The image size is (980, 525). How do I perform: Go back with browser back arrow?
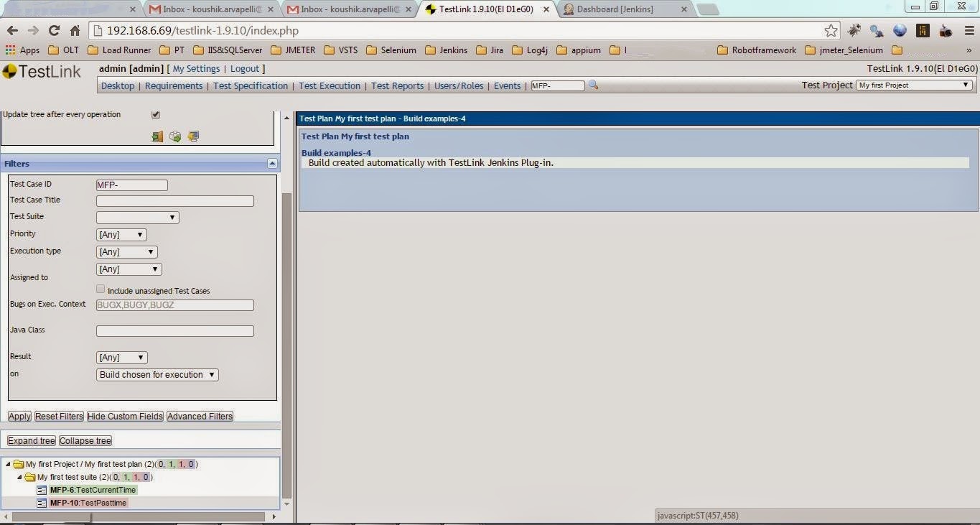[x=12, y=31]
